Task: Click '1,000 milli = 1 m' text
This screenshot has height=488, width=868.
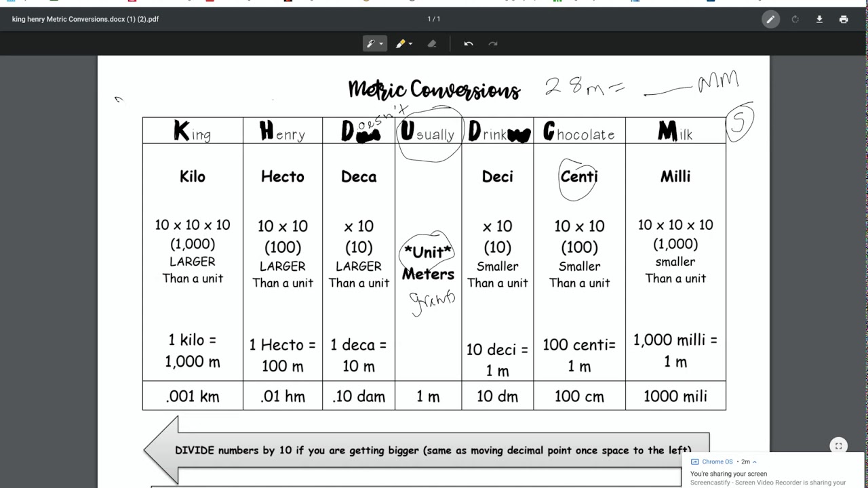Action: tap(675, 351)
